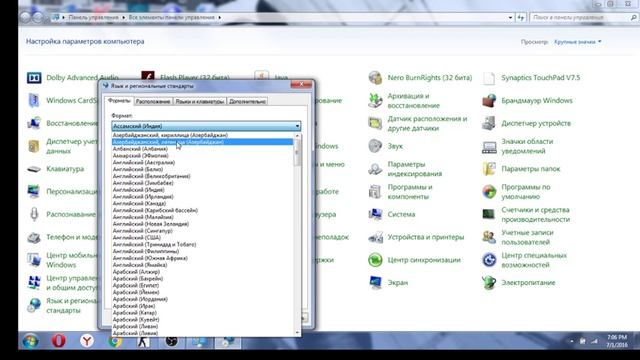Open Устройства и принтеры icon
This screenshot has height=360, width=640.
375,237
